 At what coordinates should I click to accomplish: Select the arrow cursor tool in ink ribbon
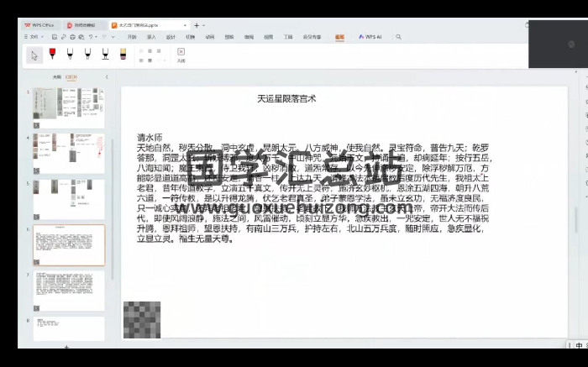(x=34, y=55)
